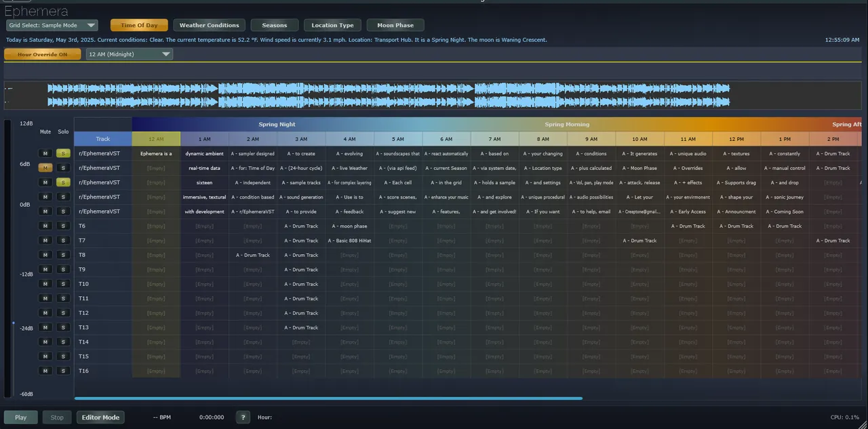This screenshot has width=868, height=429.
Task: Open the Grid Select Sample Mode dropdown
Action: [x=52, y=25]
